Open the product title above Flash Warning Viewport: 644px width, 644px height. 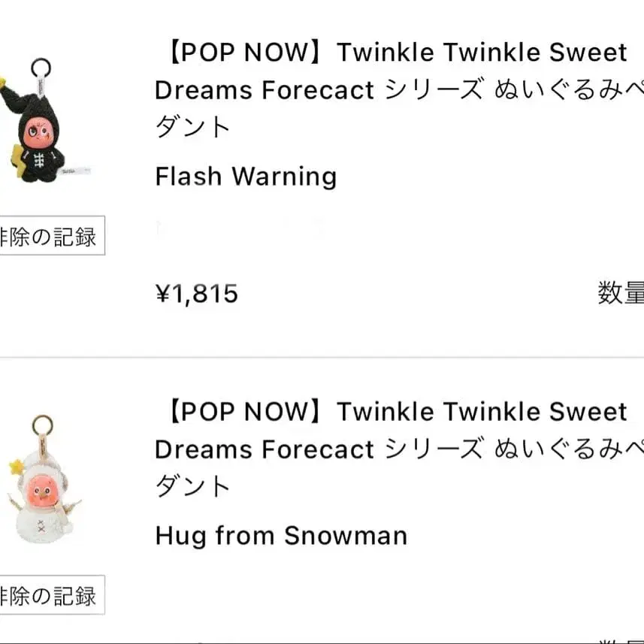click(391, 89)
